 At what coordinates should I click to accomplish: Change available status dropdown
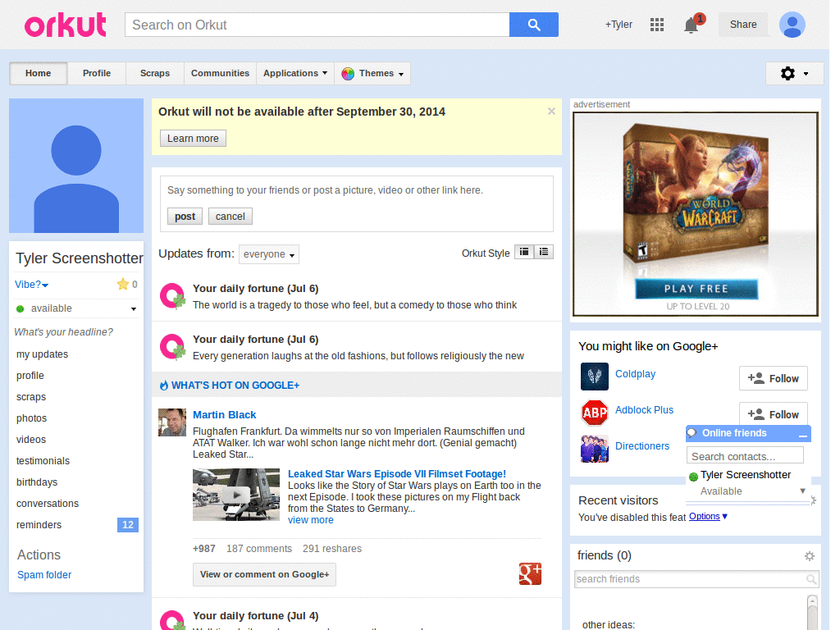(x=76, y=308)
